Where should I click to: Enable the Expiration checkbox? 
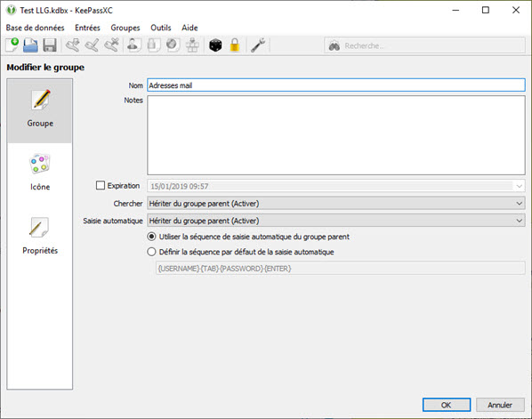pos(101,185)
